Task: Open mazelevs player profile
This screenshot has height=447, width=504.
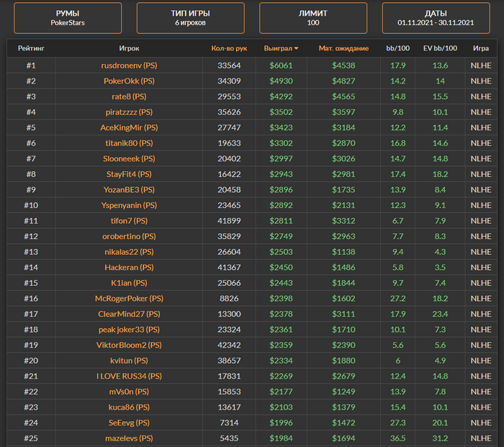Action: (x=129, y=438)
